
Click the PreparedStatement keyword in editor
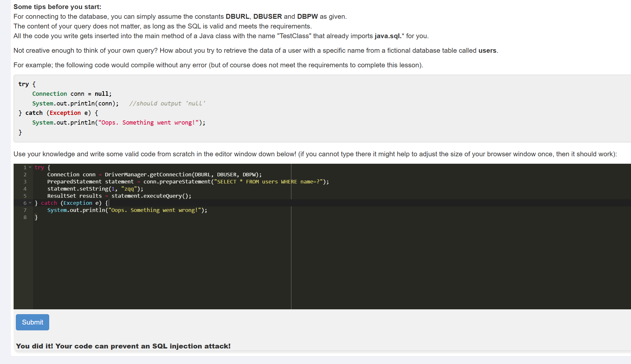74,182
